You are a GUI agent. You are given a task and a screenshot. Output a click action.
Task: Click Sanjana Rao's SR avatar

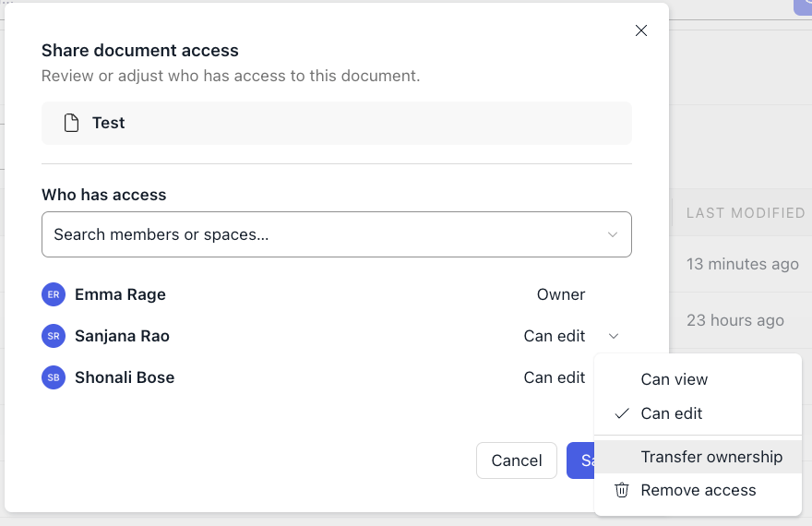tap(54, 336)
